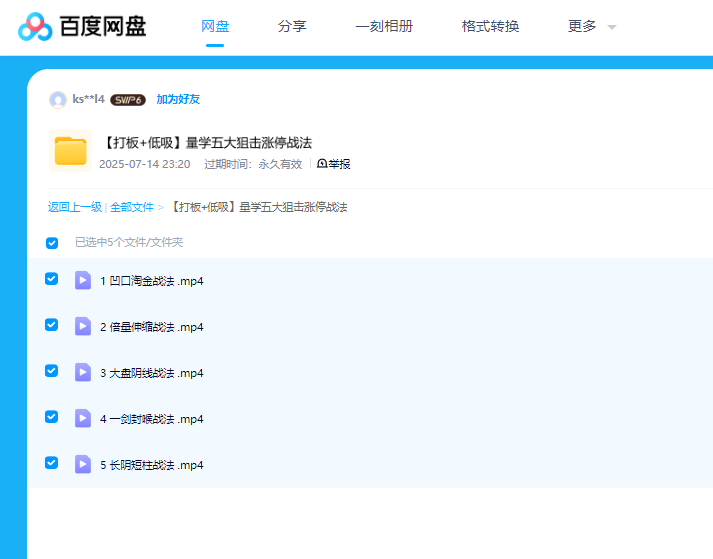Expand the 更多 dropdown menu

coord(592,27)
